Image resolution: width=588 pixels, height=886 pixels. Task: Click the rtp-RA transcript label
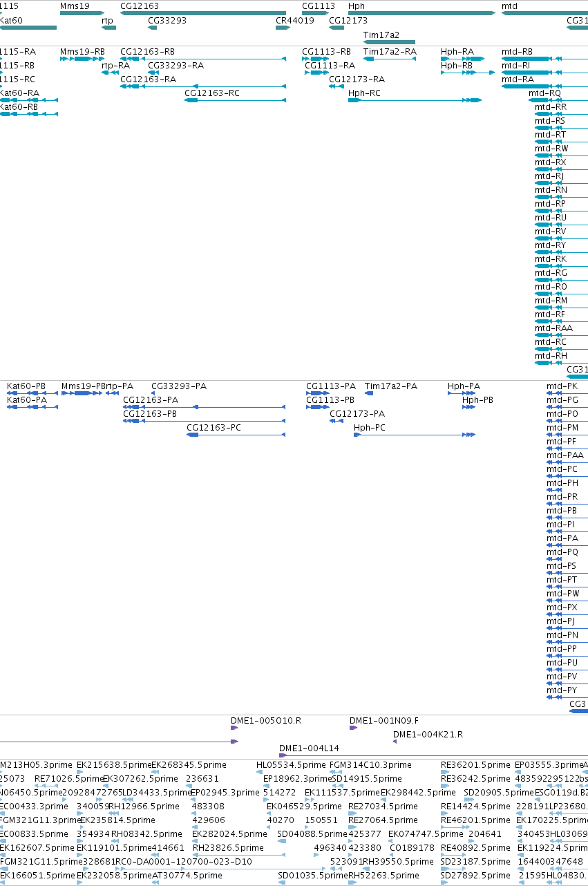115,66
